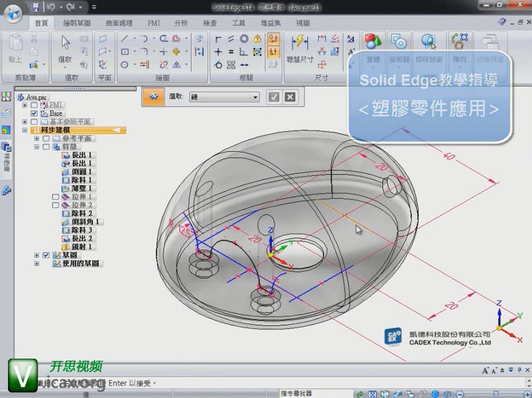532x398 pixels.
Task: Click the 聰慧尺寸 Smart Dimension tool
Action: coord(300,49)
